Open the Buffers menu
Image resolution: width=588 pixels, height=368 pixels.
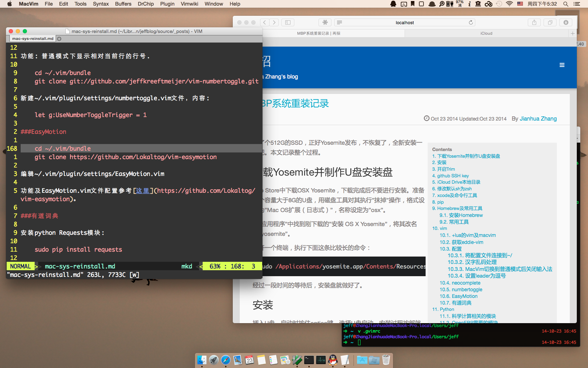[x=123, y=4]
